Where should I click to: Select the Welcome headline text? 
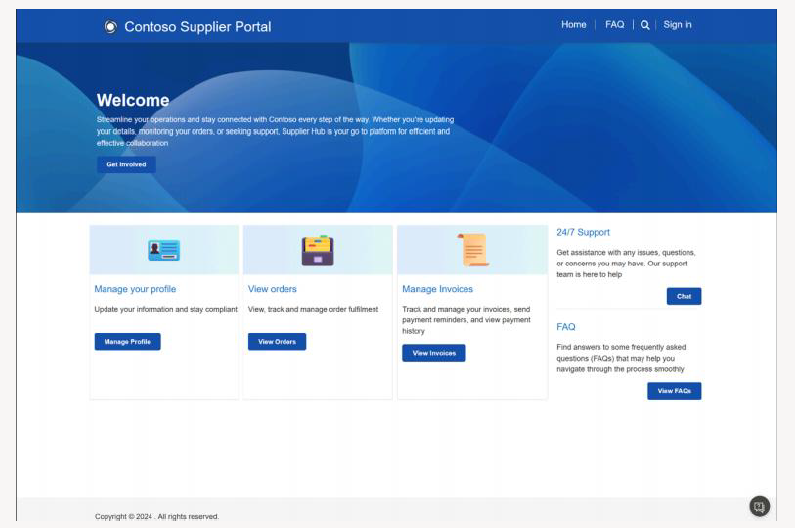(x=133, y=100)
